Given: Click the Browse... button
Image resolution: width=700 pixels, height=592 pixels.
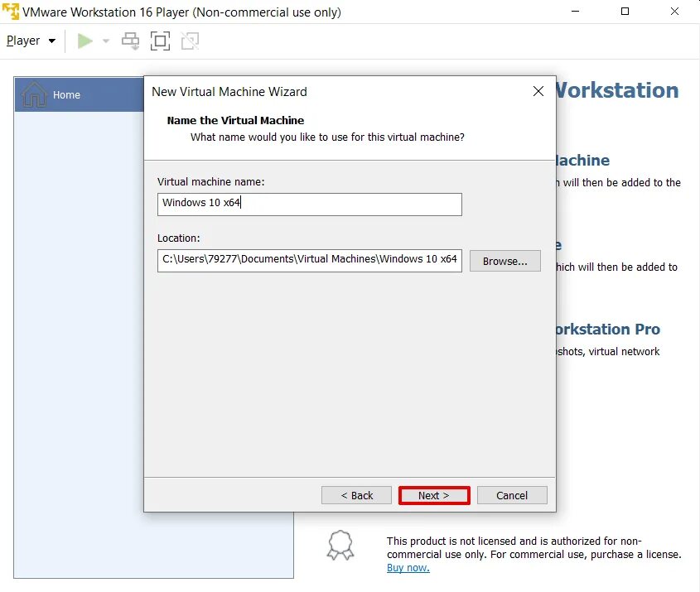Looking at the screenshot, I should pos(504,261).
